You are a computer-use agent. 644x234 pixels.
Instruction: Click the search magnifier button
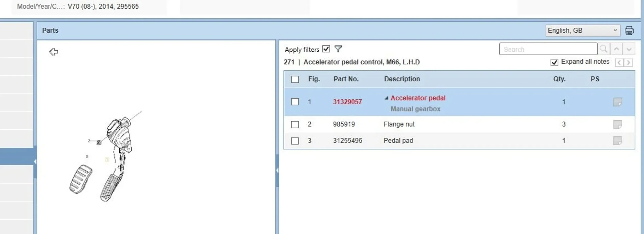604,49
